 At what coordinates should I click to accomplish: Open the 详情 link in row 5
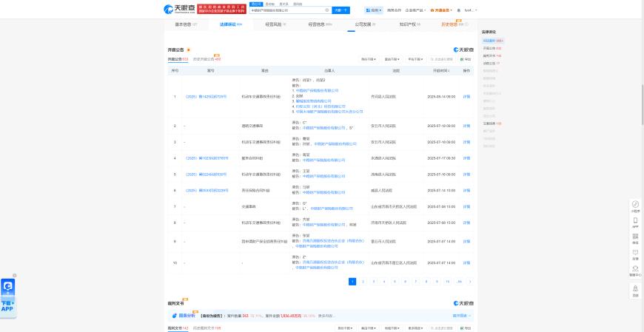pos(466,175)
